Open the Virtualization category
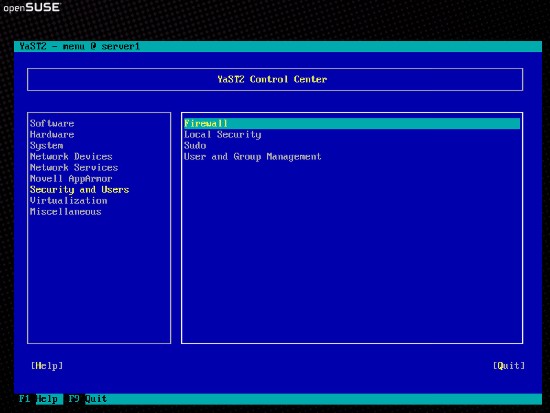Screen dimensions: 550x413 click(x=69, y=201)
